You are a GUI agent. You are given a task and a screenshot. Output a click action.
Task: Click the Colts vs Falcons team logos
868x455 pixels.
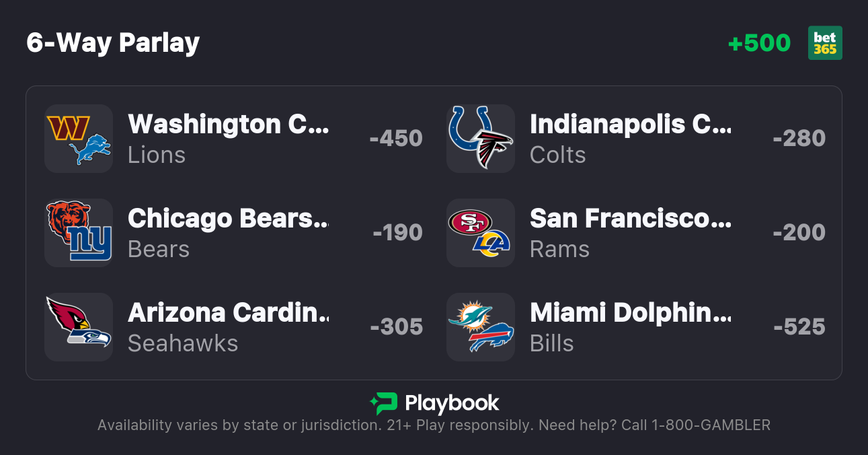click(x=481, y=139)
